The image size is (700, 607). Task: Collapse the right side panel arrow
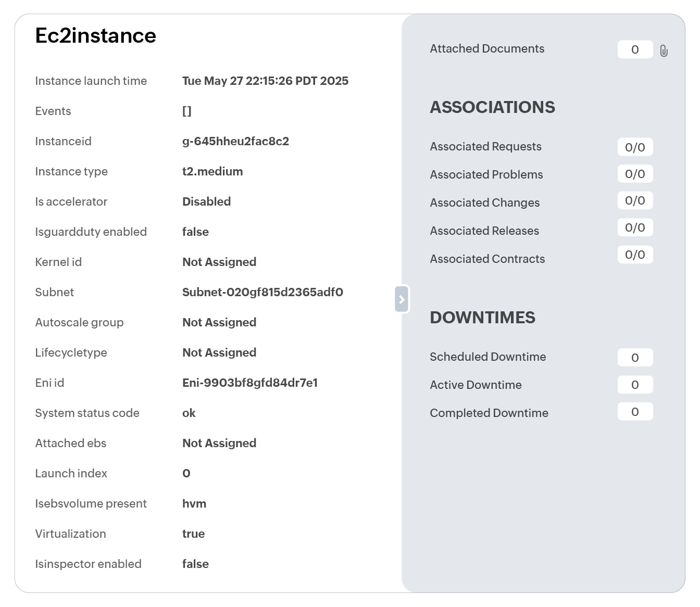(x=402, y=299)
